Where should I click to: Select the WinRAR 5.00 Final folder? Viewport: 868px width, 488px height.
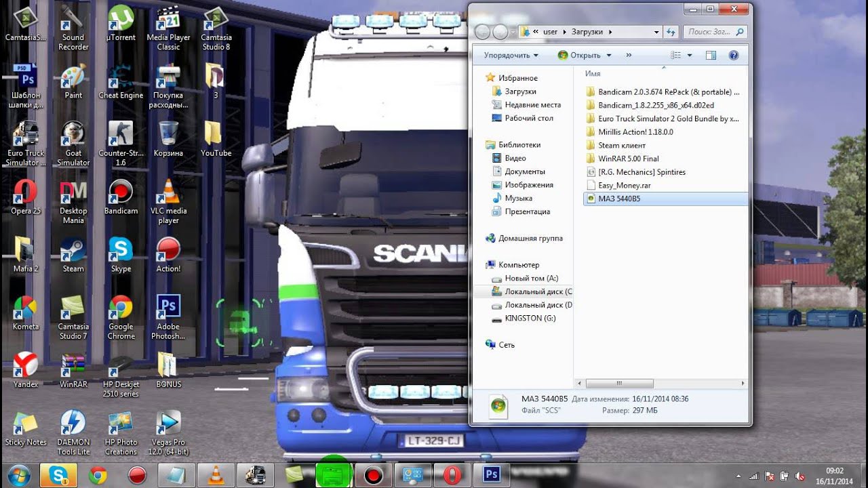629,159
